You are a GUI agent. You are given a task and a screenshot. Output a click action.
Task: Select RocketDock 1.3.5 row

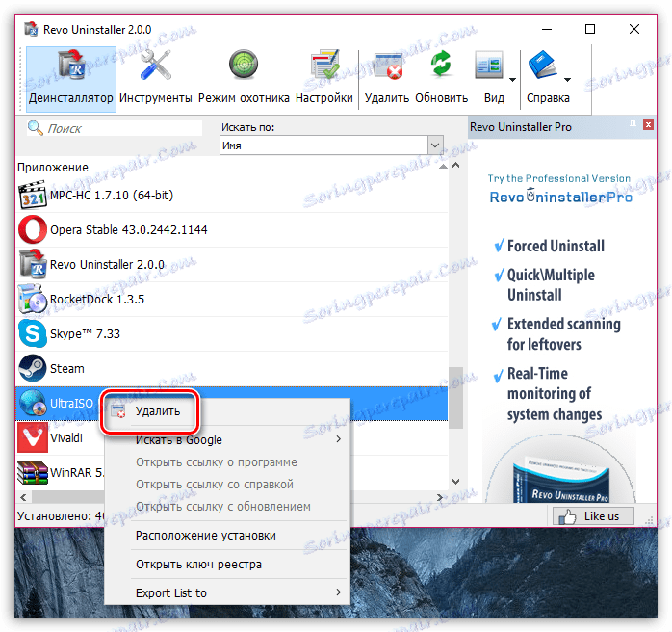pos(232,300)
